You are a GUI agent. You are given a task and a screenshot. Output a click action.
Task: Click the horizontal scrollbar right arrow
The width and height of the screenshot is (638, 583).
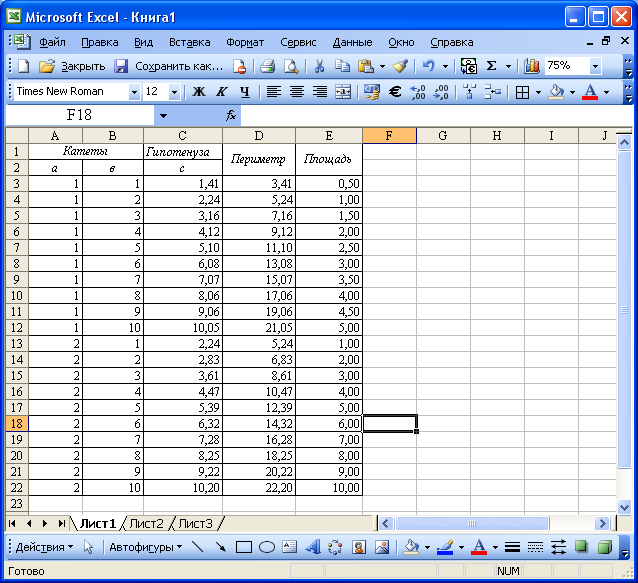point(602,523)
